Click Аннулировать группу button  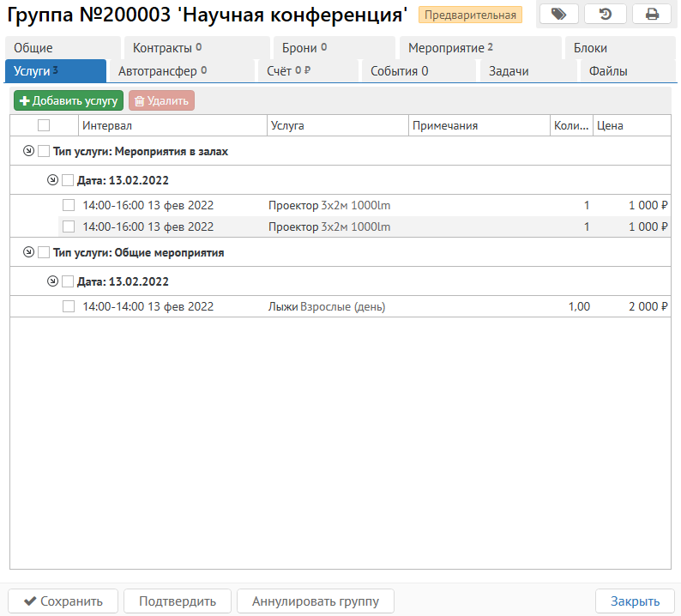point(314,601)
